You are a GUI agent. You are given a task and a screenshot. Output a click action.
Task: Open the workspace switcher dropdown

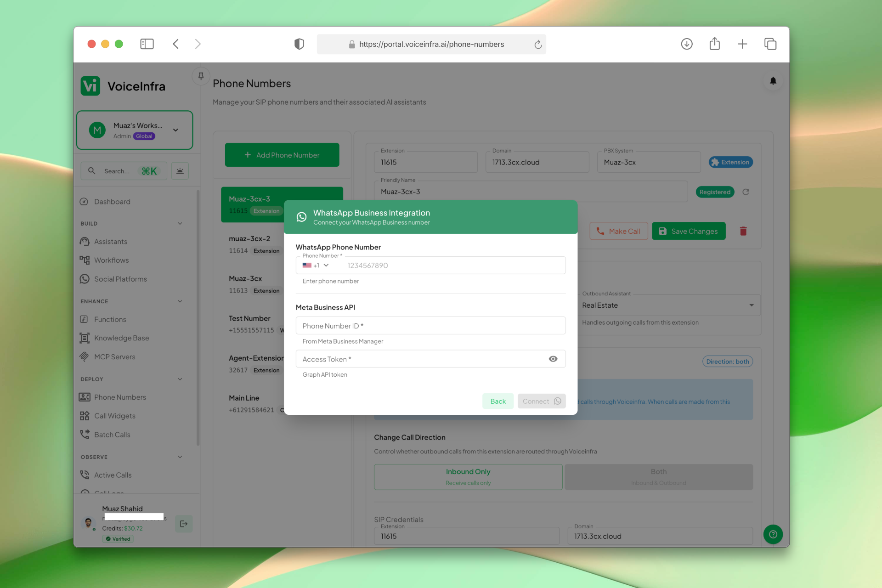point(135,130)
